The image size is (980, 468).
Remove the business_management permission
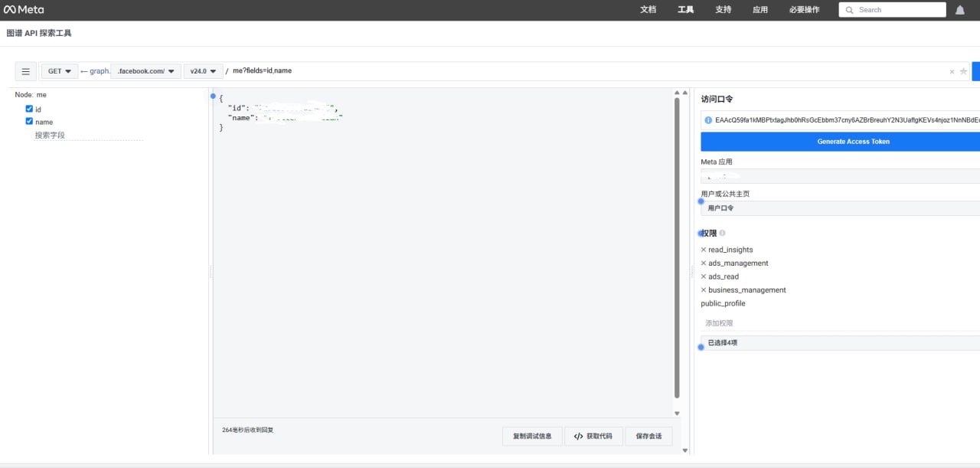pyautogui.click(x=704, y=290)
